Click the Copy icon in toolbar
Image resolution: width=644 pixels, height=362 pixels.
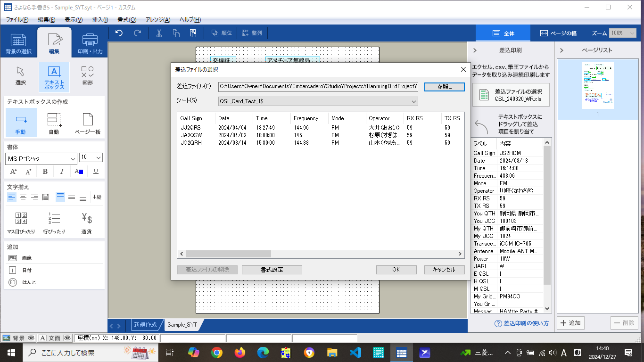click(x=176, y=33)
